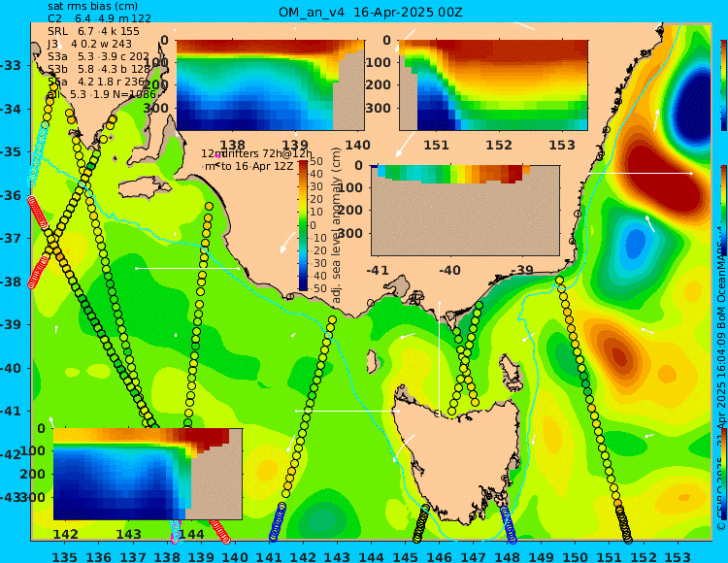Click longitude label '150' on bottom axis
The height and width of the screenshot is (563, 728).
click(x=576, y=556)
